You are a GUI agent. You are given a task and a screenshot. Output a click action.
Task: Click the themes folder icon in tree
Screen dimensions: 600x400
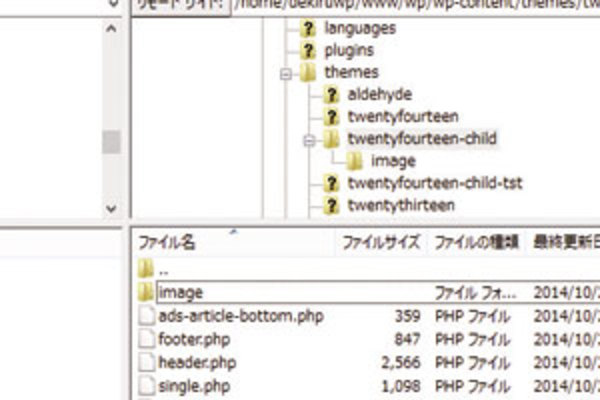point(308,73)
